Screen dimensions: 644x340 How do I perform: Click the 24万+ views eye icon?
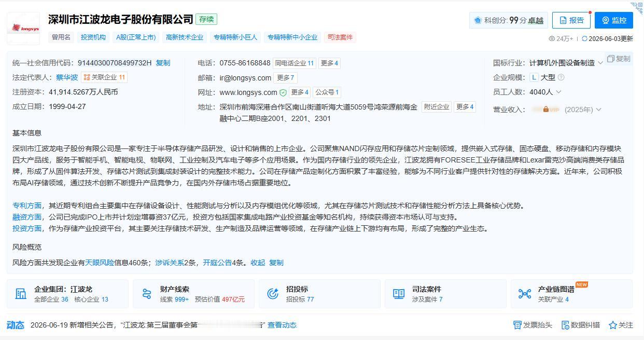(x=552, y=38)
